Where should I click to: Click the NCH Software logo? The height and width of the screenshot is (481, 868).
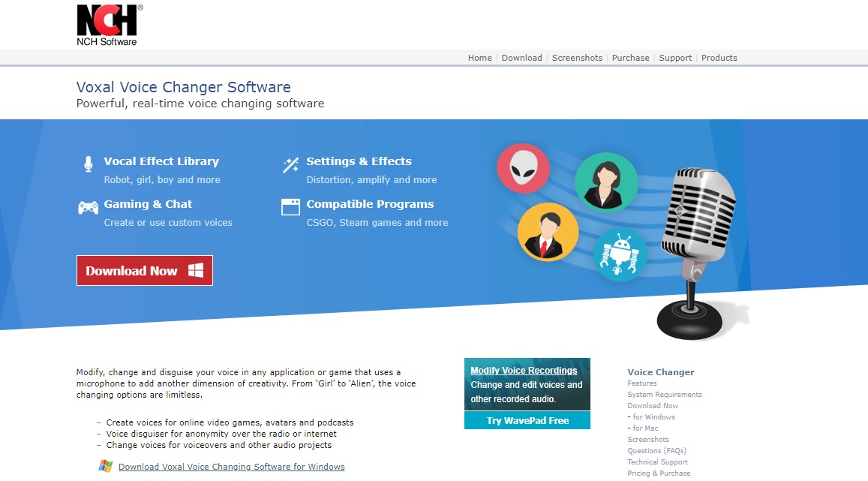point(109,26)
